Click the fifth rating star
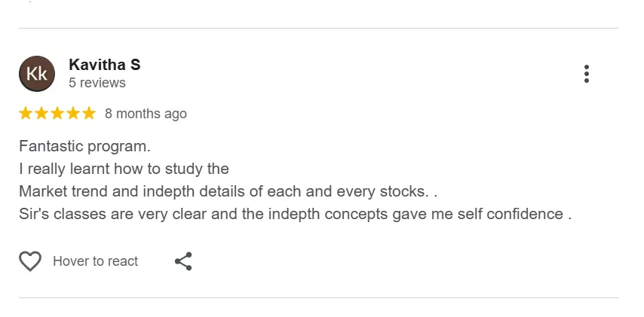The image size is (644, 317). coord(89,114)
